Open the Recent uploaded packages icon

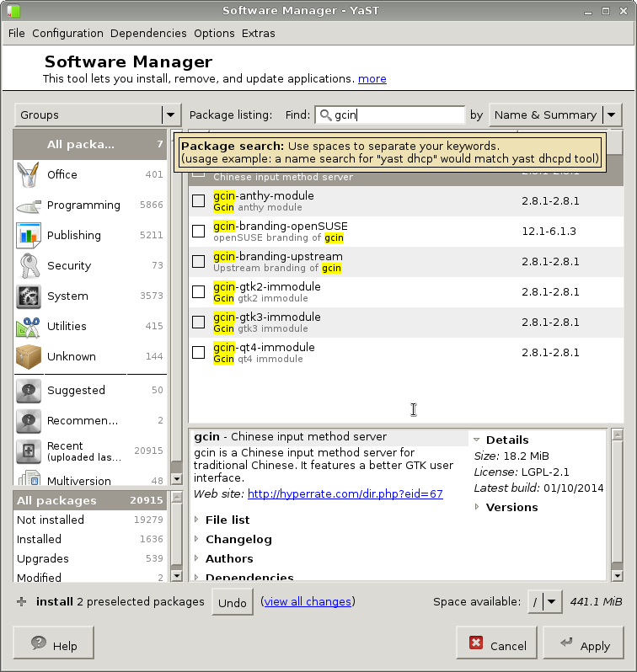pyautogui.click(x=29, y=451)
